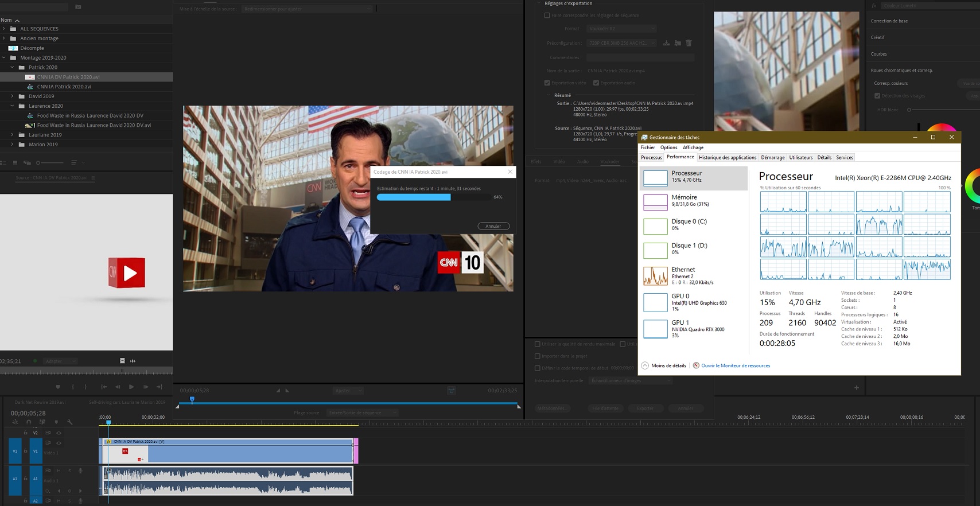Expand the David 2019 folder
The height and width of the screenshot is (506, 980).
[12, 96]
